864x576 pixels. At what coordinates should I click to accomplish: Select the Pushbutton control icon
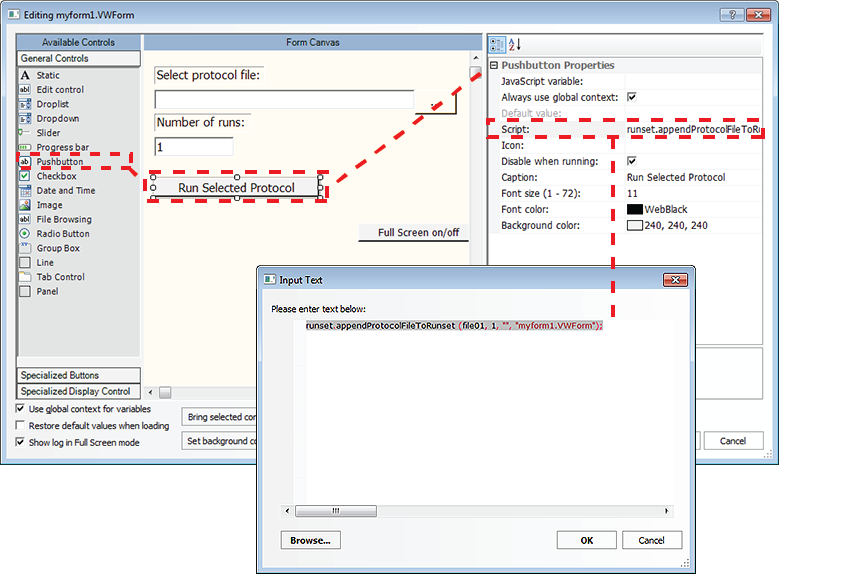coord(26,161)
